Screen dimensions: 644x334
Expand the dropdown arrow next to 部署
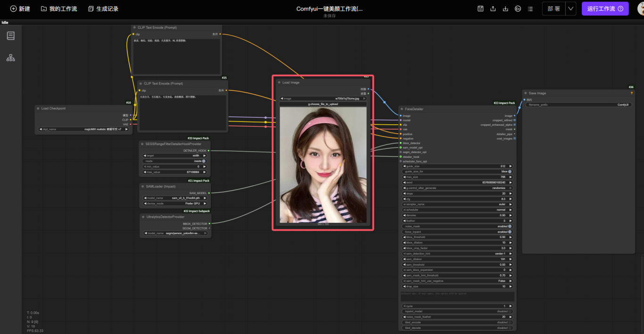click(x=570, y=8)
